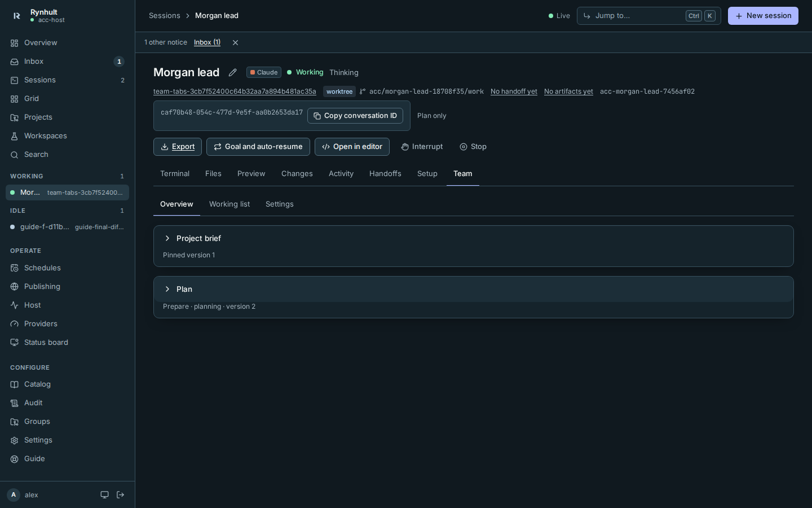Switch to the Terminal tab
The width and height of the screenshot is (812, 508).
tap(175, 174)
